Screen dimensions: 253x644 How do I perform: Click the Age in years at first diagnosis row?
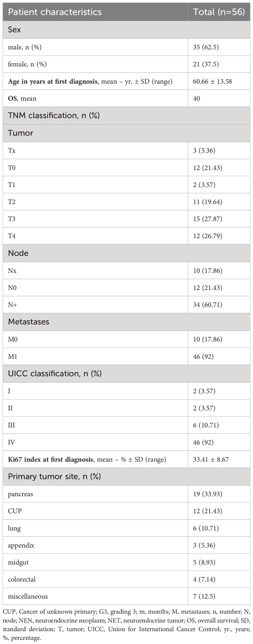pyautogui.click(x=126, y=81)
